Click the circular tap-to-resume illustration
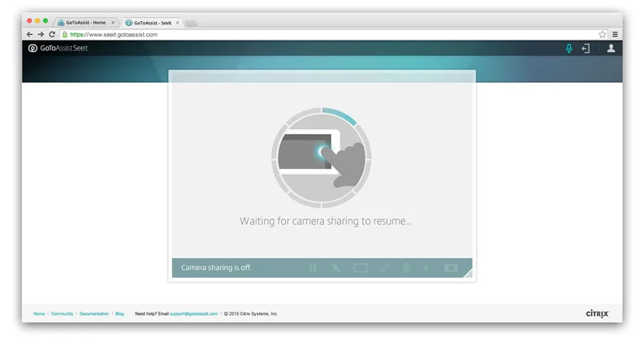Screen dimensions: 644x345 (x=322, y=157)
